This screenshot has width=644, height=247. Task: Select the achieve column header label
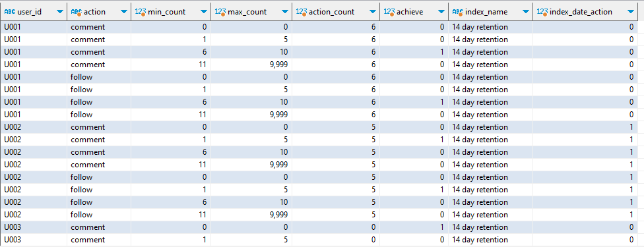coord(410,13)
